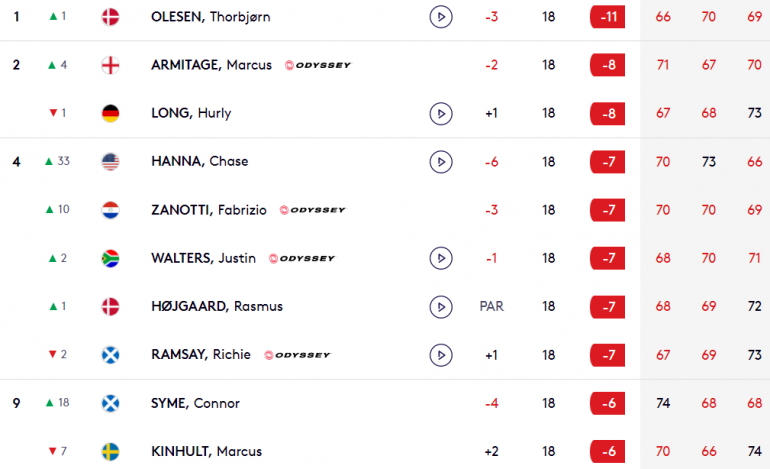Click the USA flag next to Hanna

(110, 162)
